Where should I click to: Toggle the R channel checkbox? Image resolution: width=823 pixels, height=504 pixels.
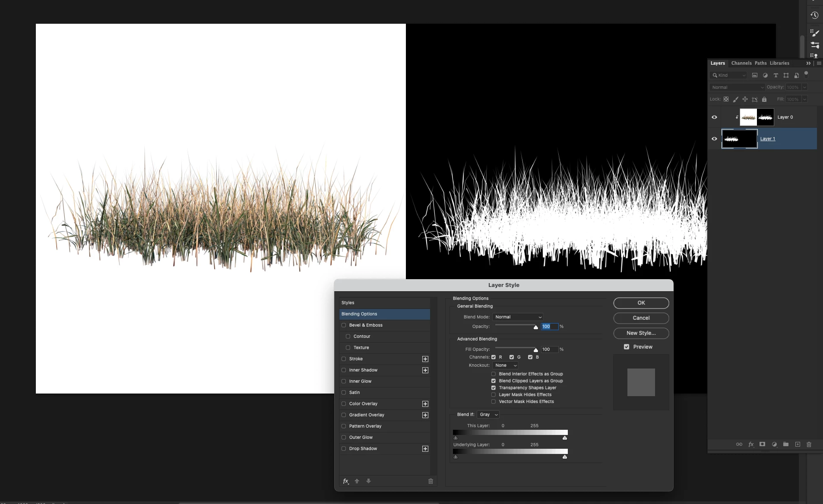494,357
